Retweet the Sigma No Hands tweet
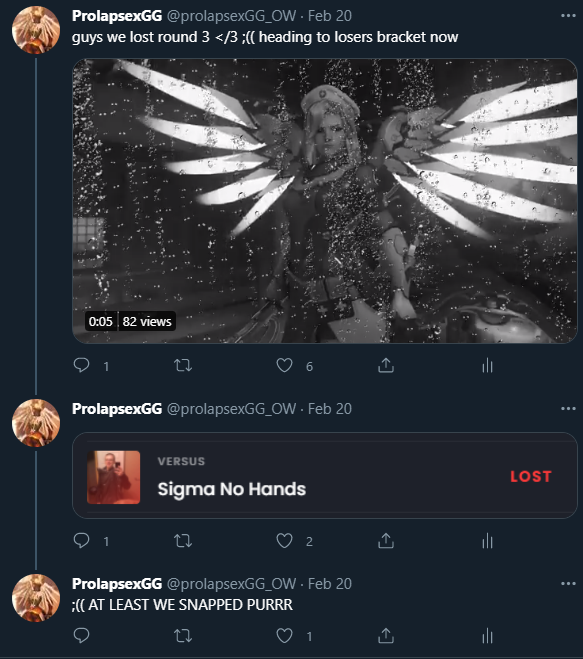This screenshot has height=659, width=583. tap(183, 540)
